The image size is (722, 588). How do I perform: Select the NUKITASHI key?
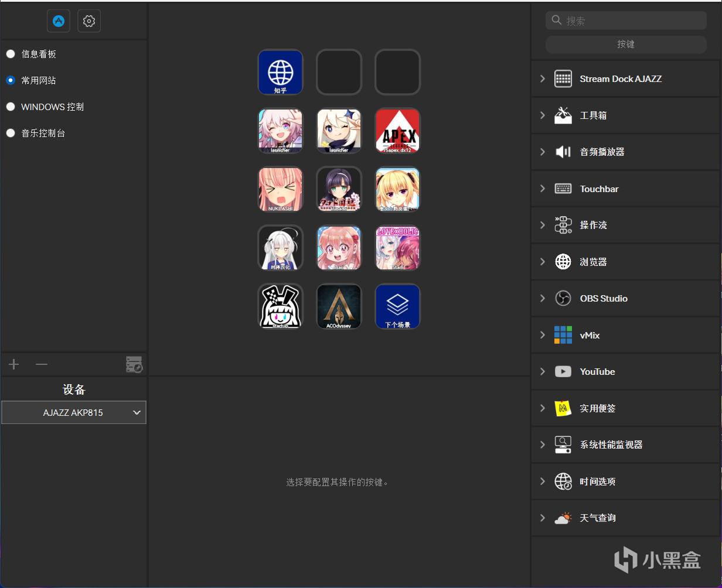[281, 189]
